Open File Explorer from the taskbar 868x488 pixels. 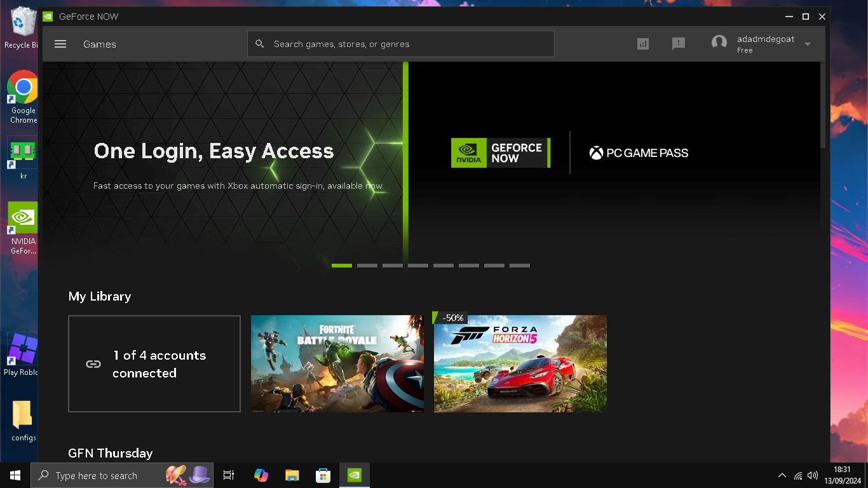tap(292, 475)
